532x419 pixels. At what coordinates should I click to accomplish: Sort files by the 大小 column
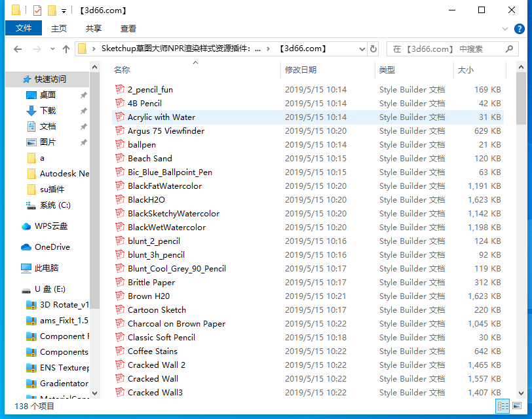[x=480, y=70]
